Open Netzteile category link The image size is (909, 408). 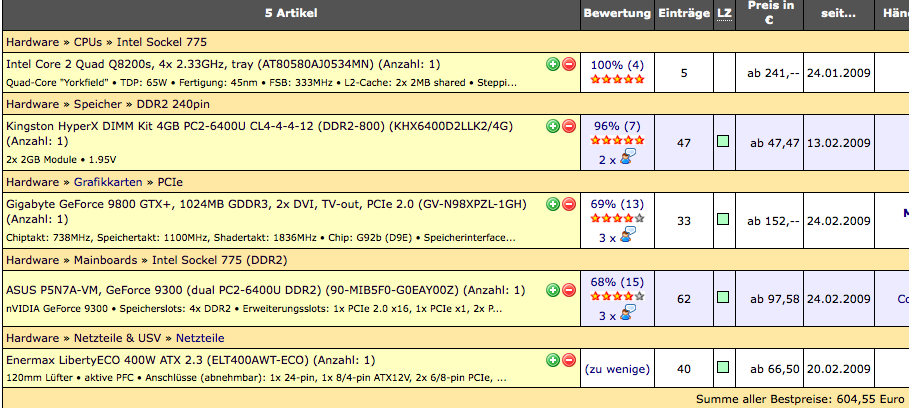200,338
